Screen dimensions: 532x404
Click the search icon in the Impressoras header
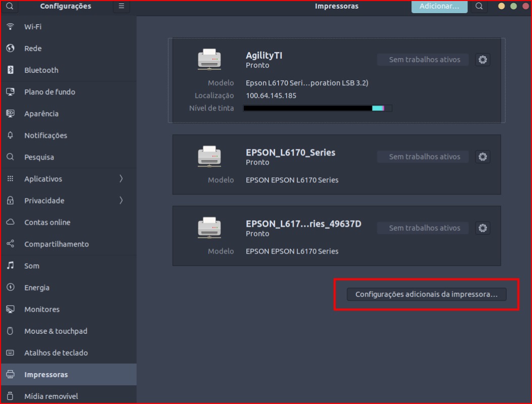[479, 7]
